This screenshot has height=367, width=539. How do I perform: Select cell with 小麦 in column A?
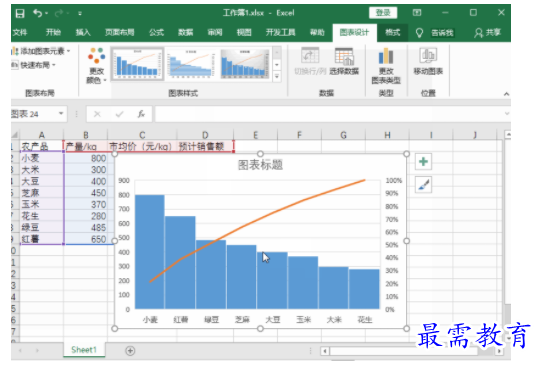(x=42, y=158)
